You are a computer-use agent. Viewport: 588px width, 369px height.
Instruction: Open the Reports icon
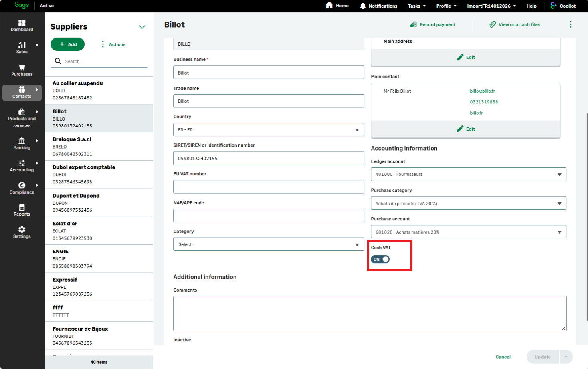click(x=22, y=208)
